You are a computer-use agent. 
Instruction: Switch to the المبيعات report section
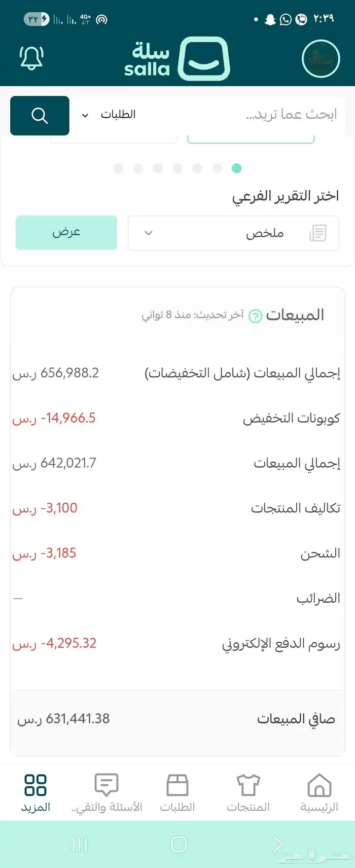tap(296, 315)
